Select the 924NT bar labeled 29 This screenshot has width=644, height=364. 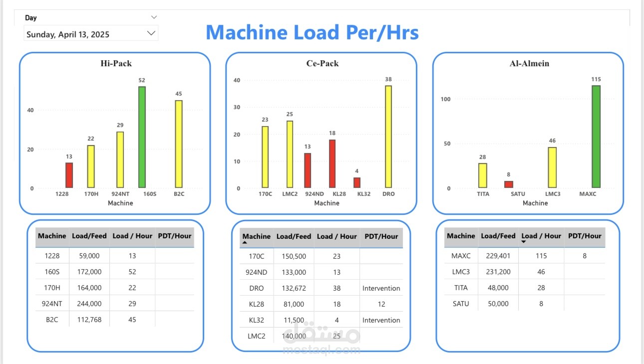coord(120,160)
